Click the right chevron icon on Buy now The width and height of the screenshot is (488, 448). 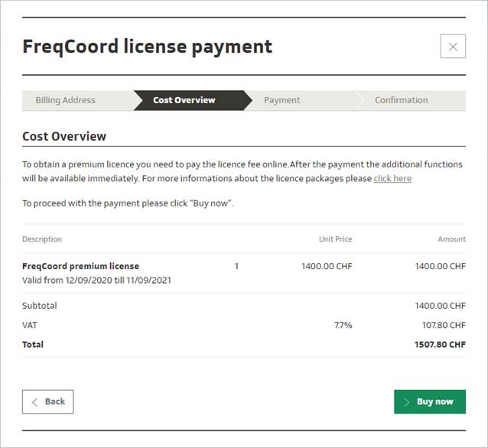[407, 401]
